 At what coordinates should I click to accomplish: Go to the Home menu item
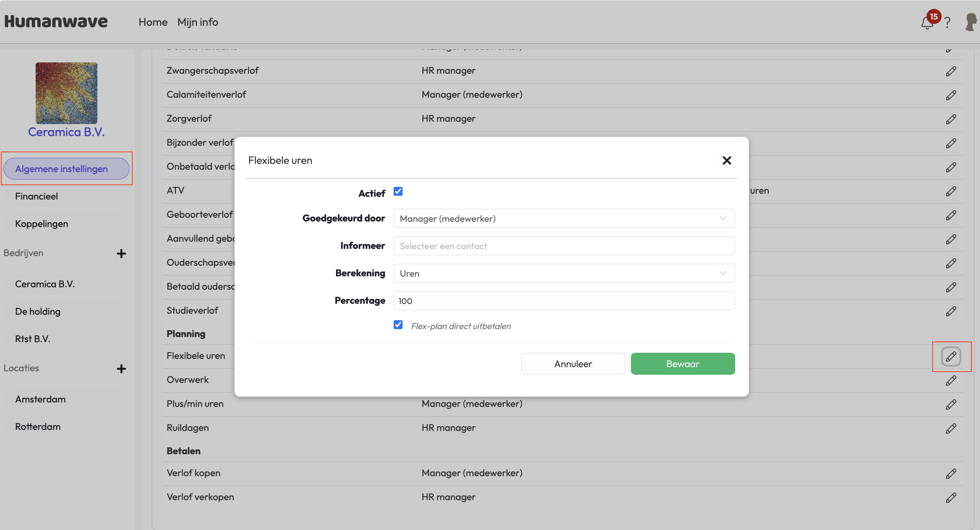(153, 22)
